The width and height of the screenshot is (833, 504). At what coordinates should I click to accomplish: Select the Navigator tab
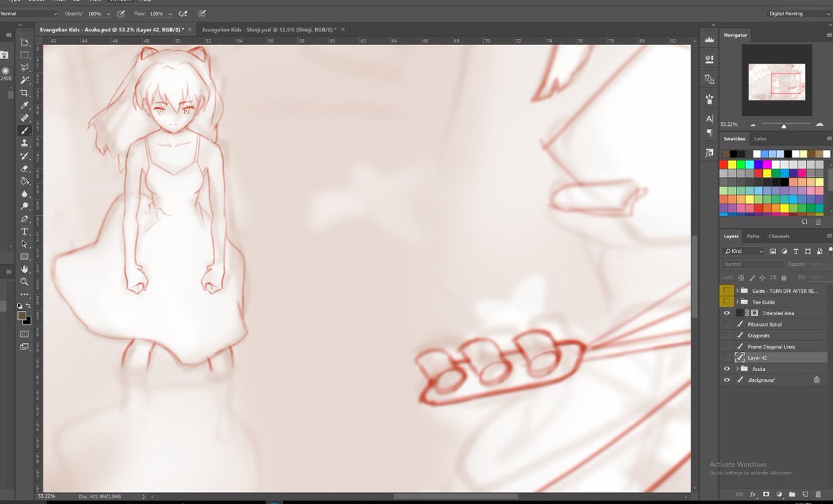click(735, 35)
